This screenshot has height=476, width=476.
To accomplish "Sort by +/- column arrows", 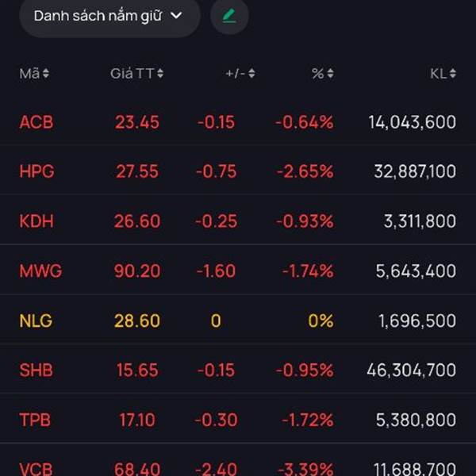I will coord(251,74).
